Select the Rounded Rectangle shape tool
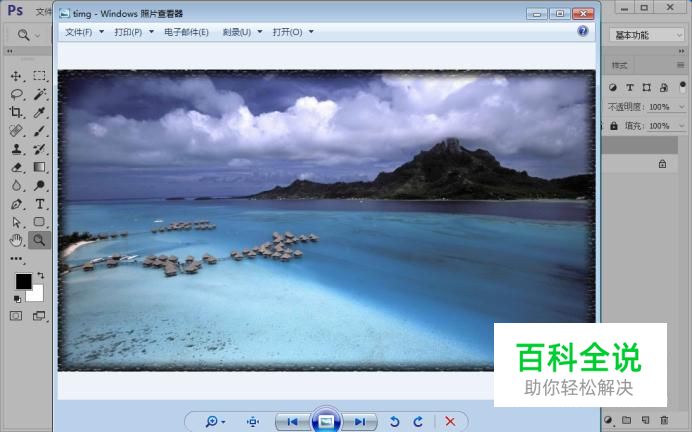This screenshot has width=692, height=432. tap(39, 222)
